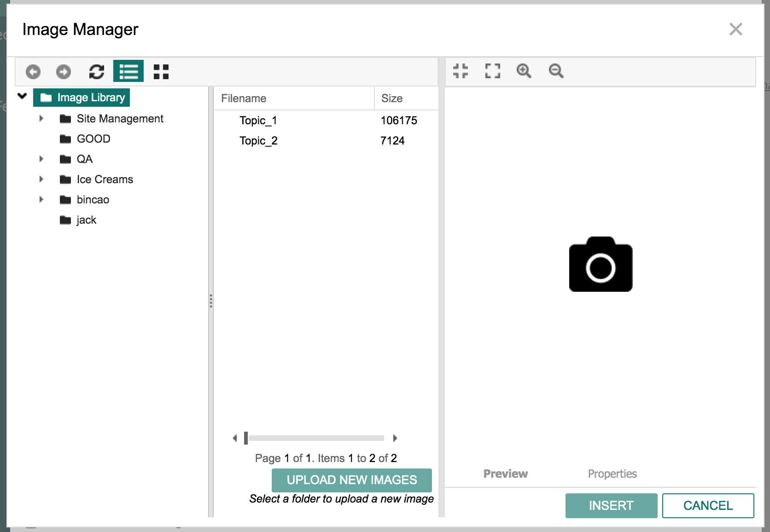Switch to the Properties tab
This screenshot has width=770, height=532.
coord(612,474)
